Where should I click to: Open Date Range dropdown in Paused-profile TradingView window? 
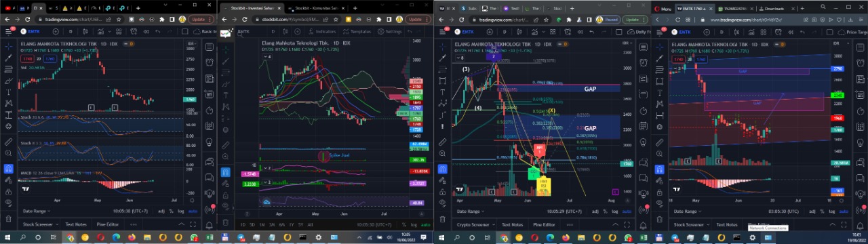471,211
